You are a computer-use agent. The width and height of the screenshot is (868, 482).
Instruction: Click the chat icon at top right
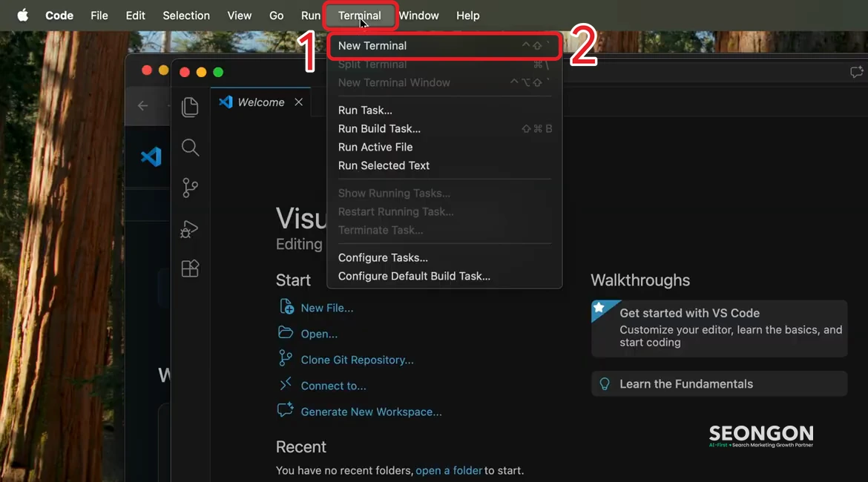point(856,72)
